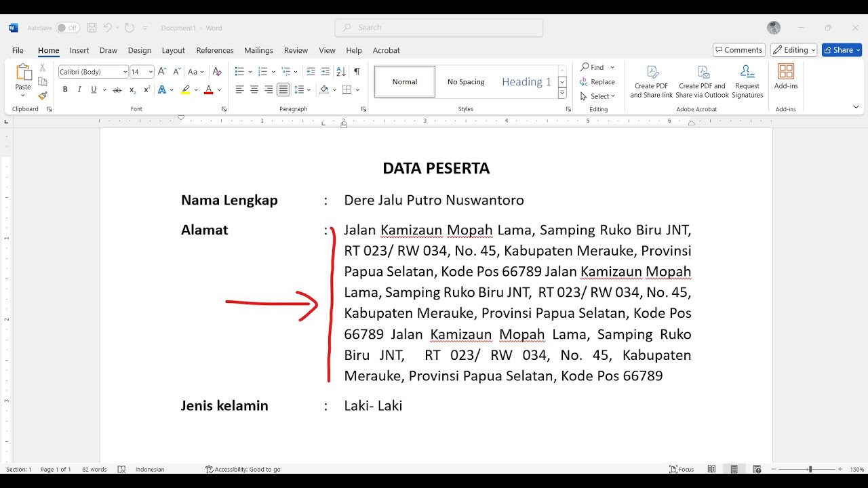Image resolution: width=868 pixels, height=488 pixels.
Task: Click the Indonesian language indicator
Action: (x=150, y=469)
